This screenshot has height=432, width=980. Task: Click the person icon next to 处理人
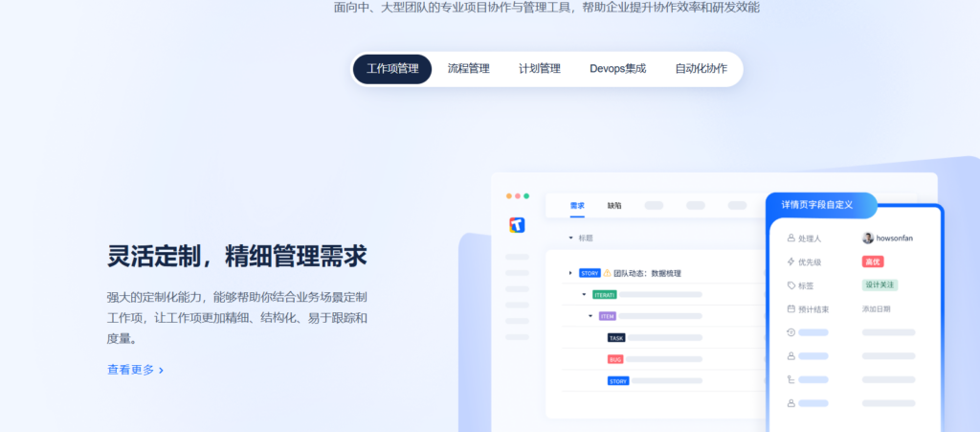tap(791, 238)
